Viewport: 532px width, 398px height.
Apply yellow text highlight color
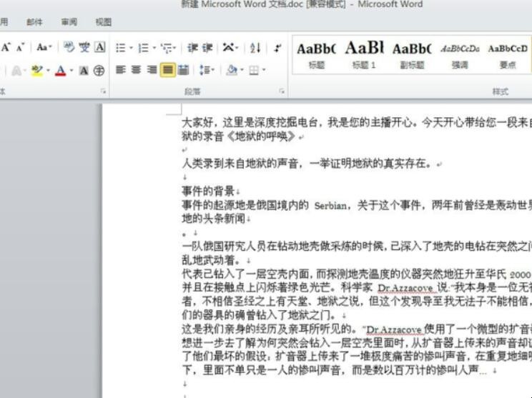tap(37, 71)
